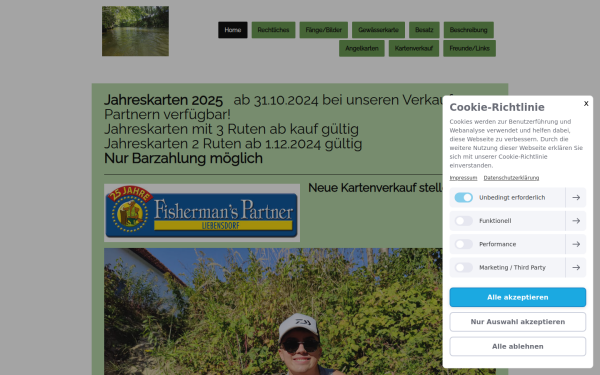Image resolution: width=600 pixels, height=375 pixels.
Task: Open the Impressum link
Action: click(x=463, y=178)
